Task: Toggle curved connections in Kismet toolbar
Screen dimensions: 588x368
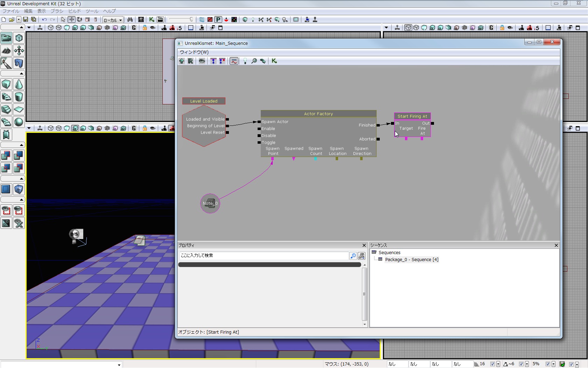Action: (x=234, y=61)
